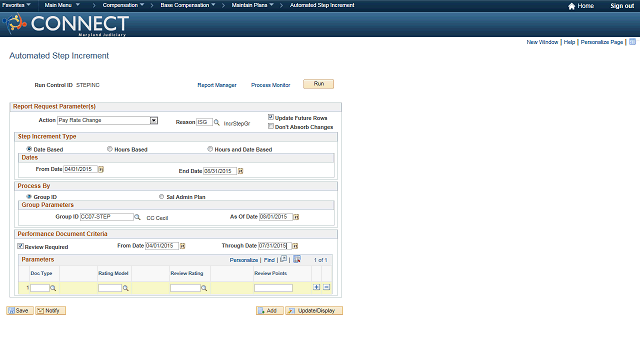The width and height of the screenshot is (640, 360).
Task: Expand the Favorites menu
Action: tap(16, 5)
